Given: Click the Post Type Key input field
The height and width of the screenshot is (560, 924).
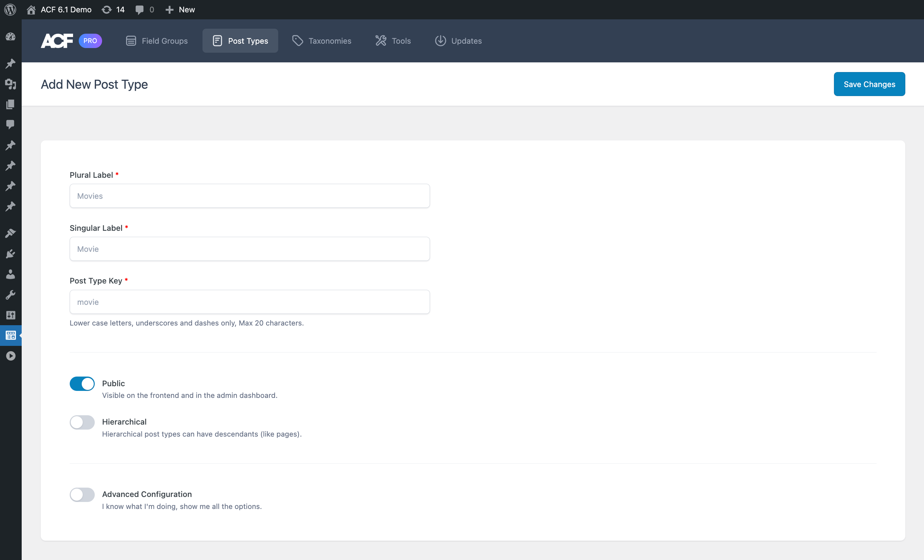Looking at the screenshot, I should (x=250, y=302).
